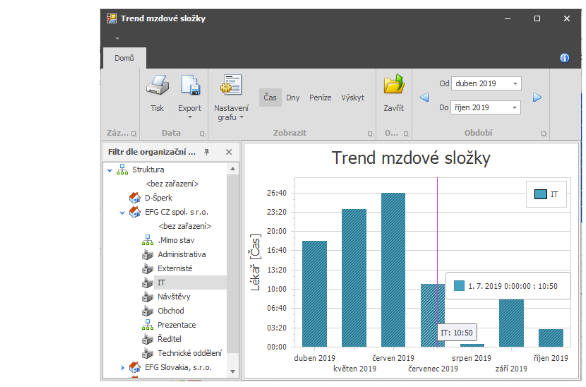
Task: Open the Do month dropdown
Action: [515, 108]
